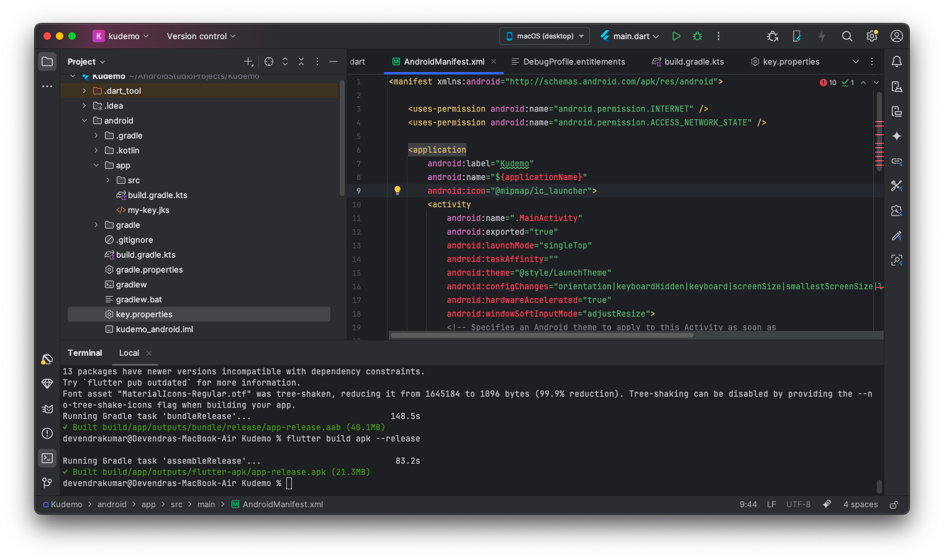Open the Version control dropdown
Screen dimensions: 944x560
click(201, 36)
